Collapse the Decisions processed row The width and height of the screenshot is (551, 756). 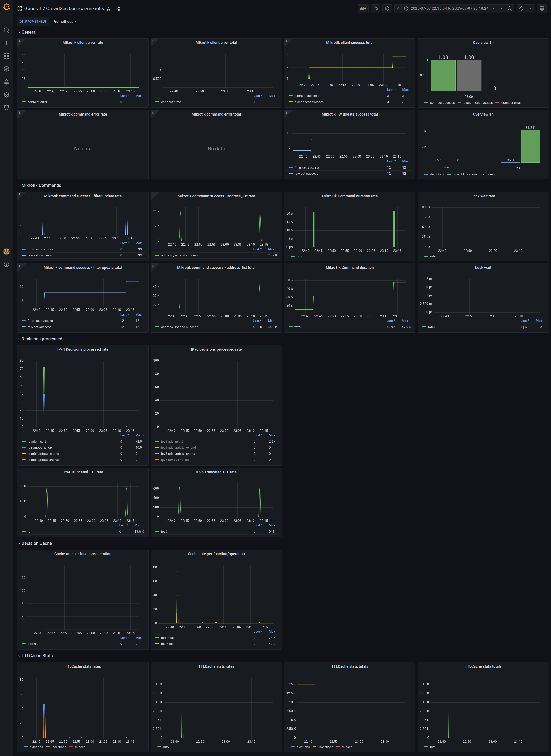click(40, 339)
